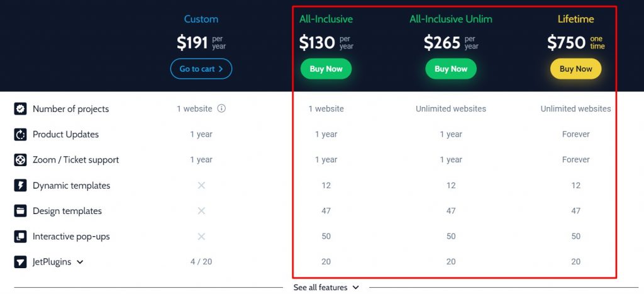Click the Product Updates refresh icon
Image resolution: width=644 pixels, height=294 pixels.
click(20, 135)
